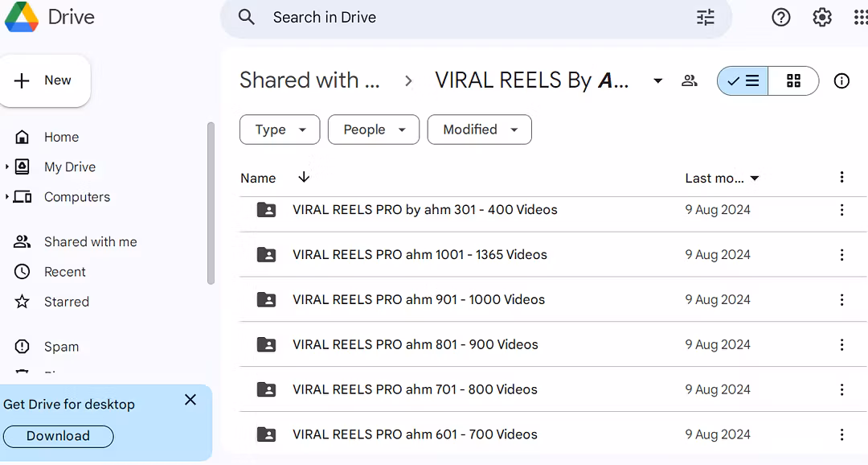Show folder details info icon
This screenshot has height=465, width=868.
pos(841,80)
